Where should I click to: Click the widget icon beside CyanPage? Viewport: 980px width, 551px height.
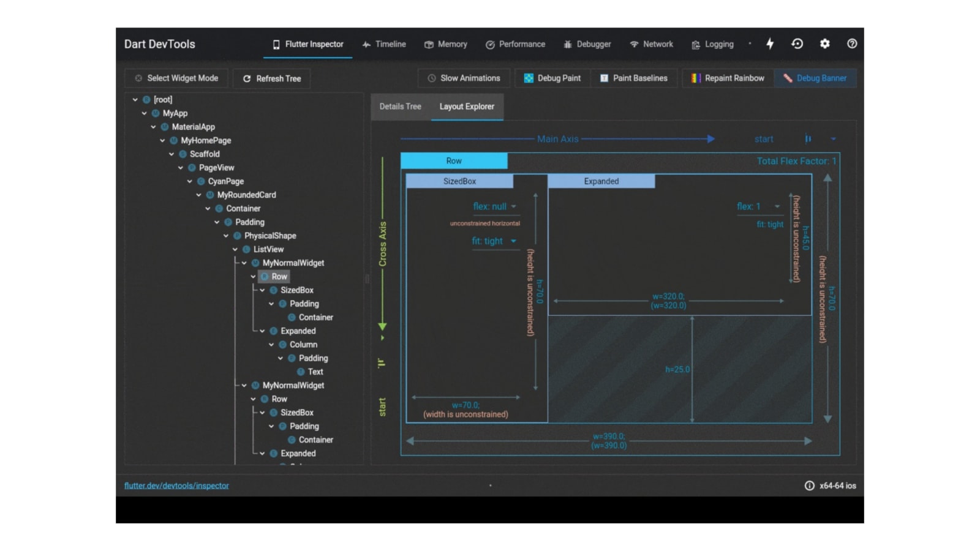coord(201,181)
